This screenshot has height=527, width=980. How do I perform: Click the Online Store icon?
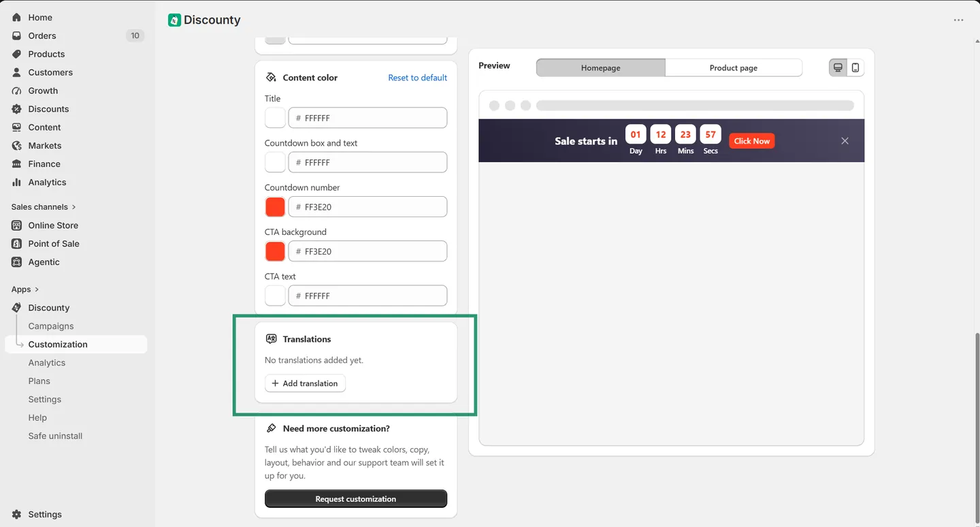pos(17,226)
